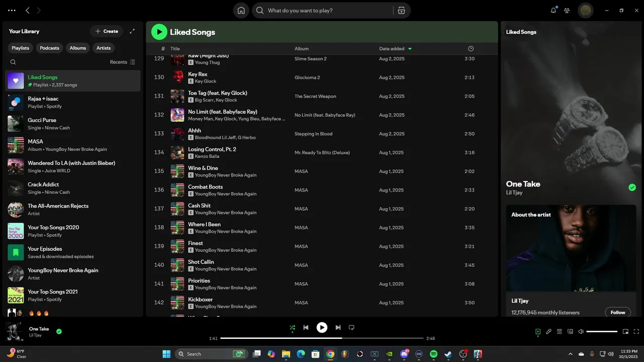Toggle liked check next to One Take in player bar
644x362 pixels.
tap(59, 331)
